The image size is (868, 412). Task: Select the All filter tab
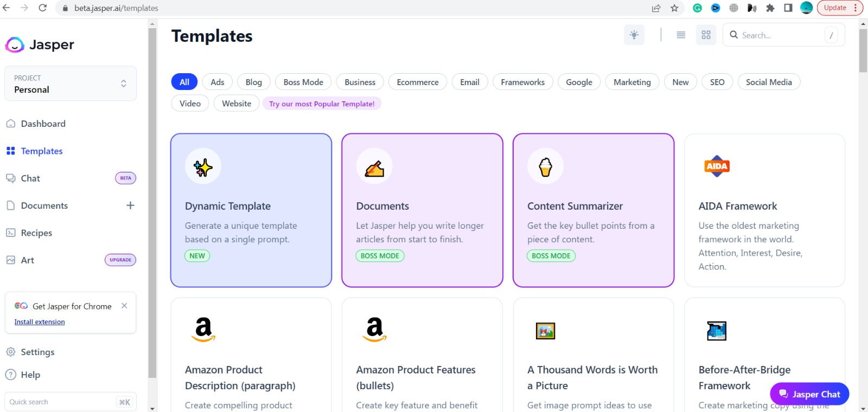pos(184,82)
